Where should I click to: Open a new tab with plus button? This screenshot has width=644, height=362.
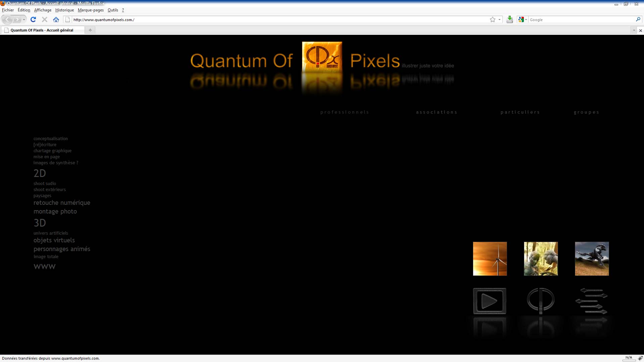coord(90,30)
